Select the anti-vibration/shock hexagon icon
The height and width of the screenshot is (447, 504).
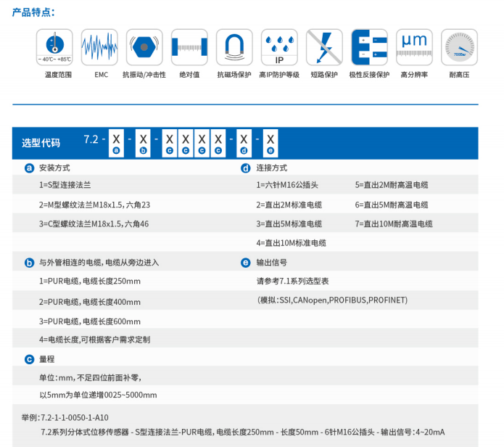pyautogui.click(x=144, y=47)
